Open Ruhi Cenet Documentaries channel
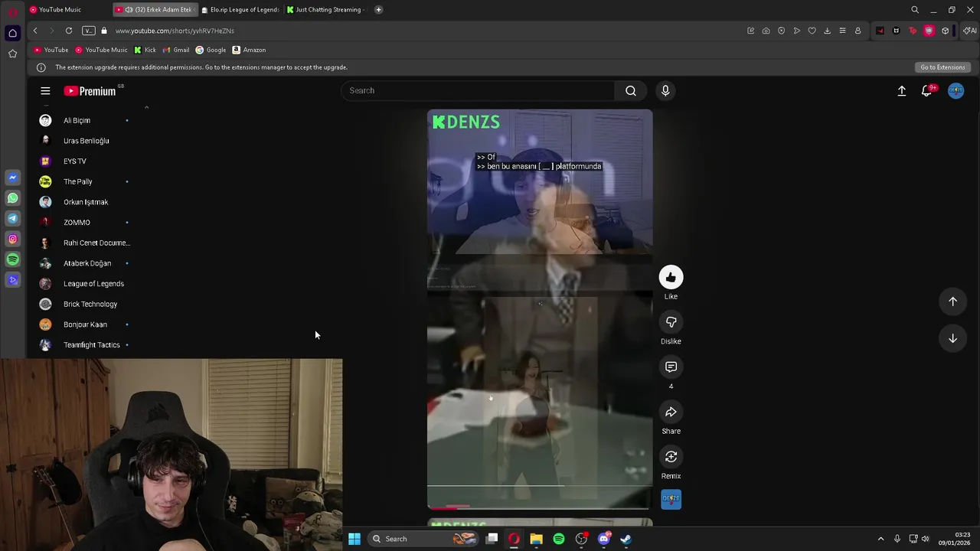This screenshot has width=980, height=551. [84, 243]
